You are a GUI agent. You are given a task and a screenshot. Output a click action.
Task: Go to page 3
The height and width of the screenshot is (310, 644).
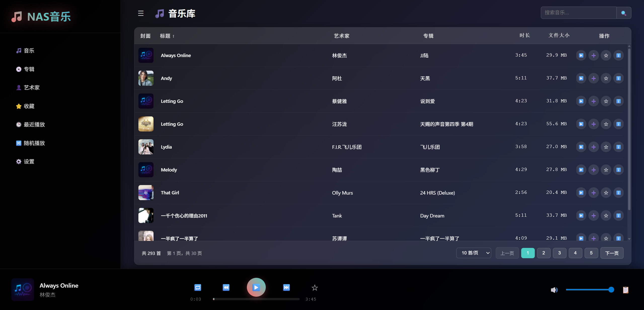click(x=559, y=253)
